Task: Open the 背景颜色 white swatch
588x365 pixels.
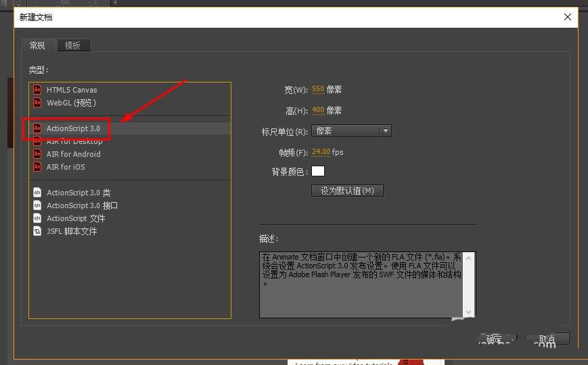Action: pos(317,171)
